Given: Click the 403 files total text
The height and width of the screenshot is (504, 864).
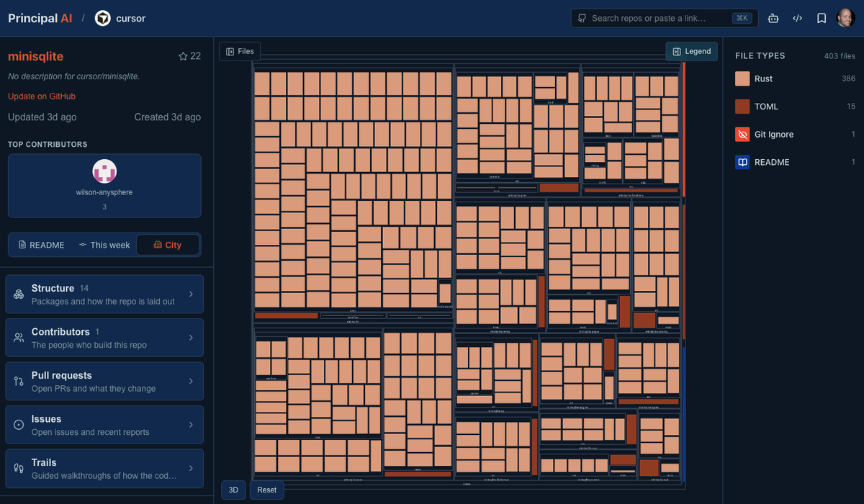Looking at the screenshot, I should click(x=840, y=56).
